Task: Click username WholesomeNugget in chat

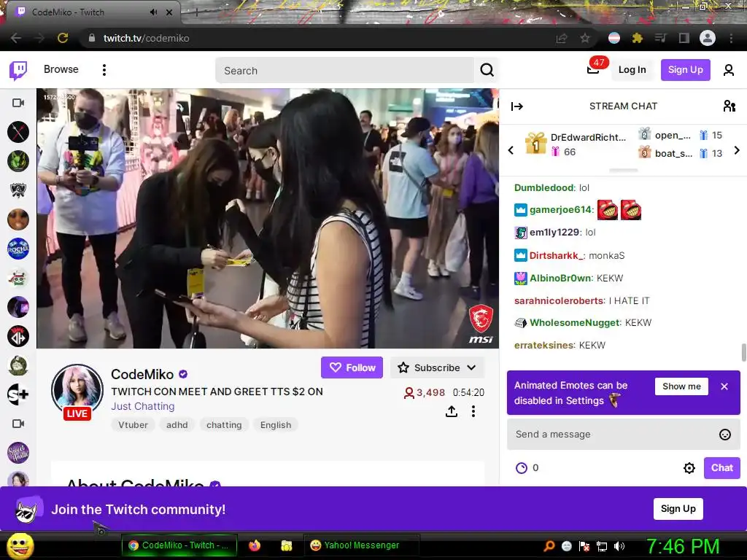Action: tap(575, 323)
